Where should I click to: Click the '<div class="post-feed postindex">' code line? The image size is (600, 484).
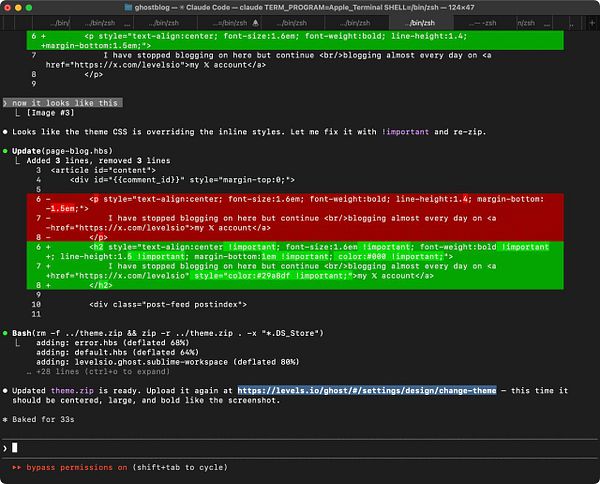[168, 304]
